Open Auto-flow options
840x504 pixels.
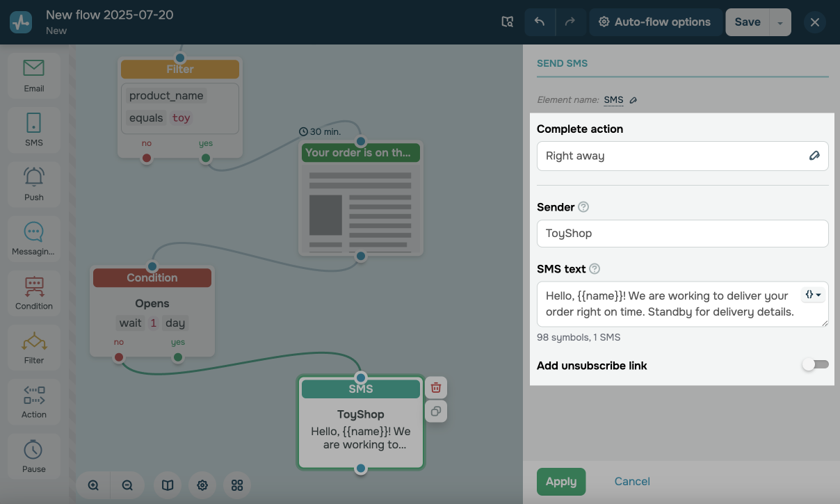[654, 22]
